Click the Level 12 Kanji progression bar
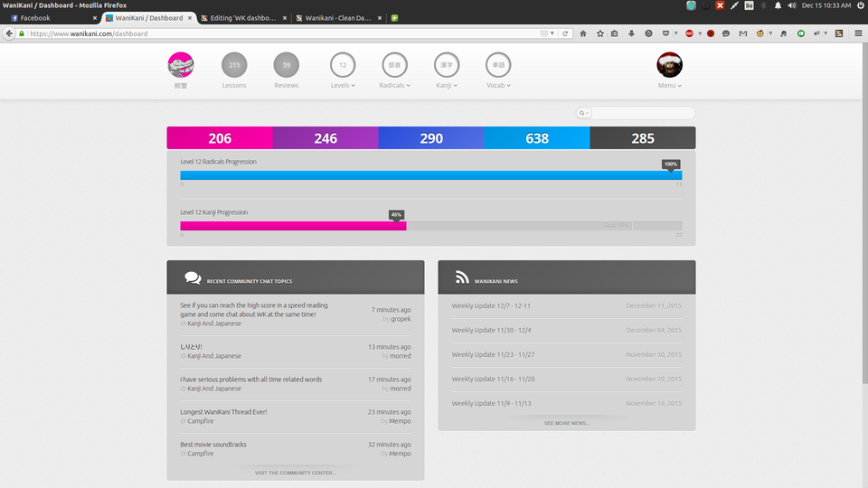Viewport: 868px width, 488px height. tap(431, 226)
